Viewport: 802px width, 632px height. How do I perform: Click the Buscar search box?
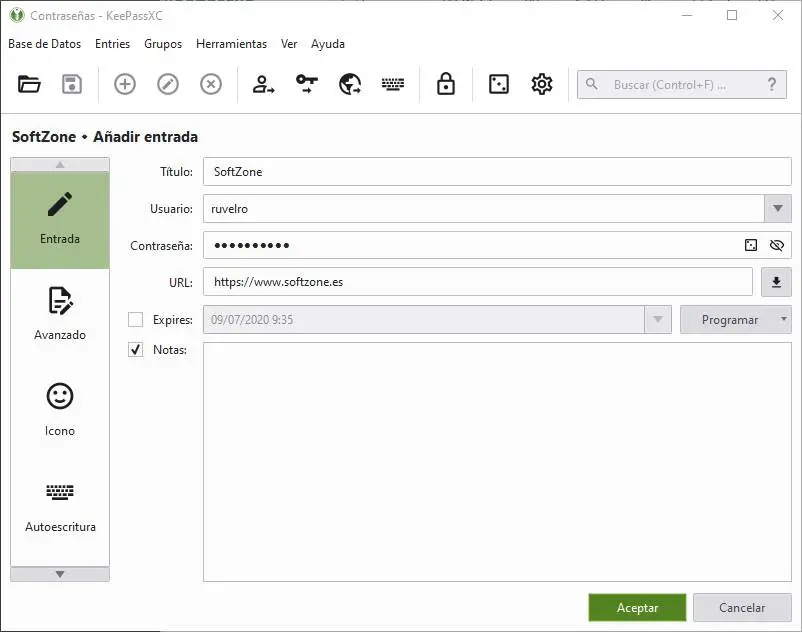682,84
